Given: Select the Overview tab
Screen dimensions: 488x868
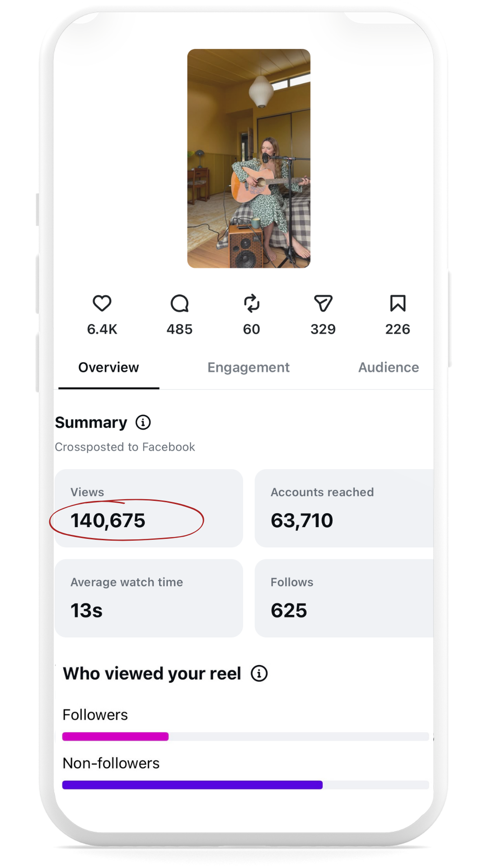Looking at the screenshot, I should point(108,368).
